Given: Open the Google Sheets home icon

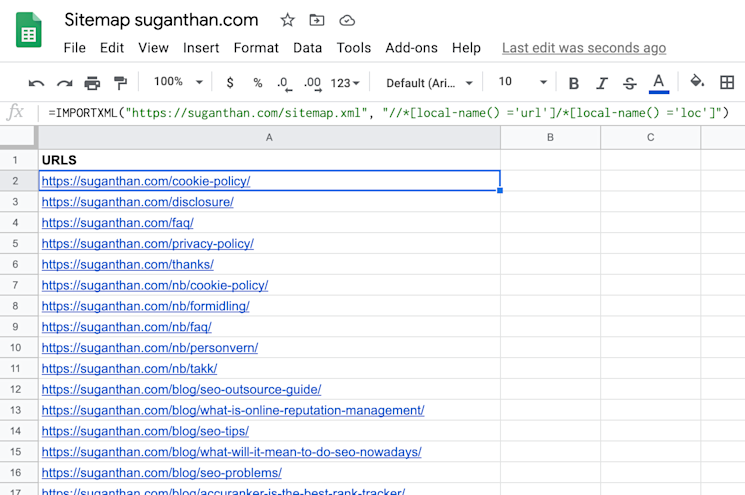Looking at the screenshot, I should point(29,30).
